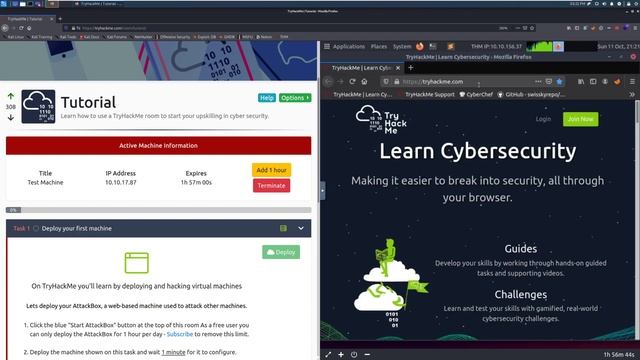Upvote the Tutorial room with the up arrow
The height and width of the screenshot is (360, 640).
click(11, 96)
